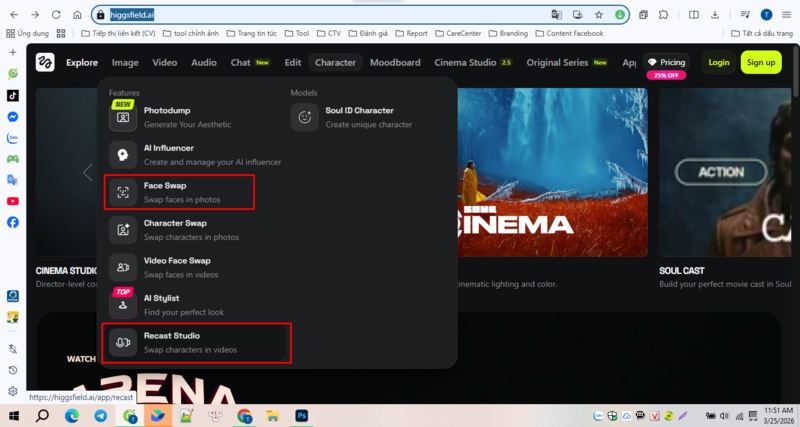
Task: Click the AI Stylist hanger icon
Action: pos(123,305)
